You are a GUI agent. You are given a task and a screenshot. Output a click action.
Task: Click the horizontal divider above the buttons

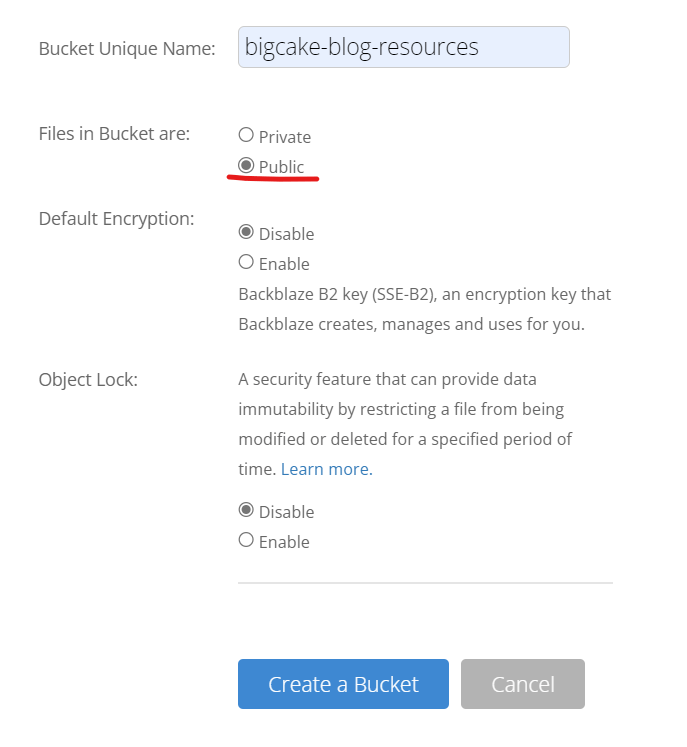point(425,582)
